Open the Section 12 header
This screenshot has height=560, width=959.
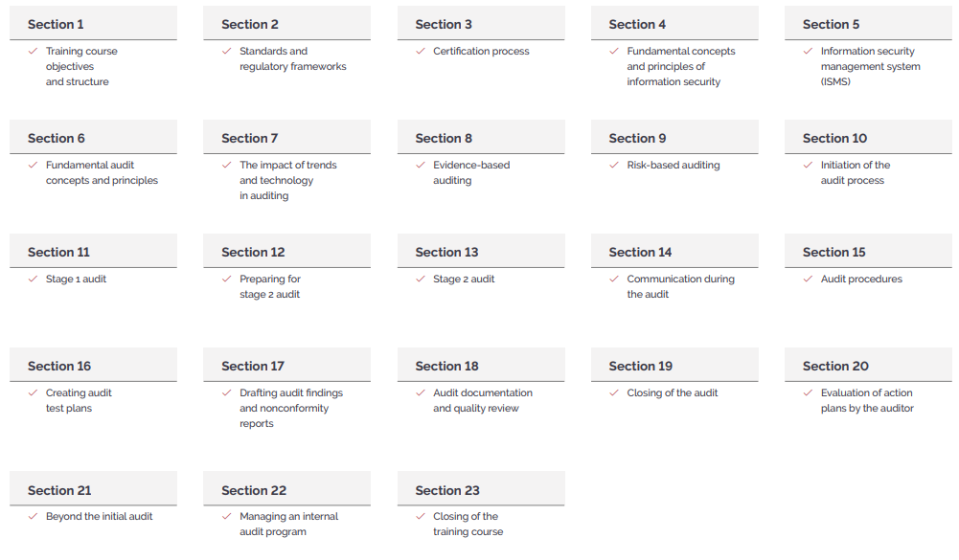pyautogui.click(x=286, y=251)
